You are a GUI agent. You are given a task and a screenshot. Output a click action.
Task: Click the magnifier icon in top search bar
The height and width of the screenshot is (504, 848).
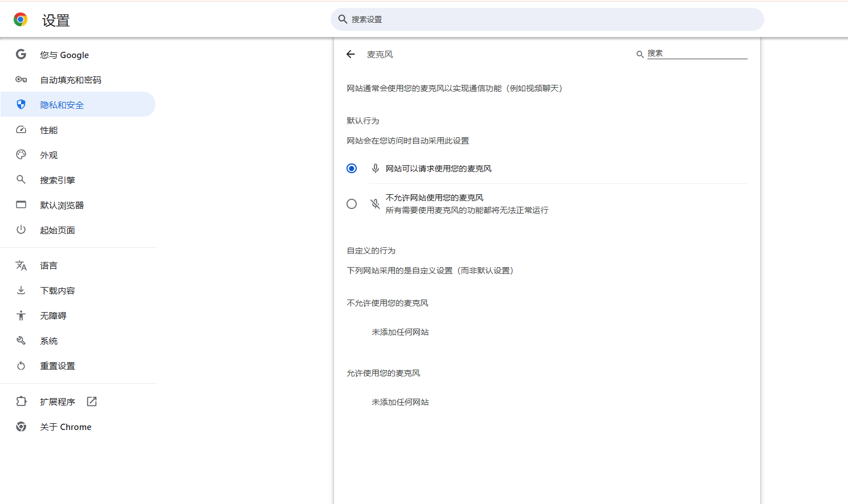tap(343, 19)
